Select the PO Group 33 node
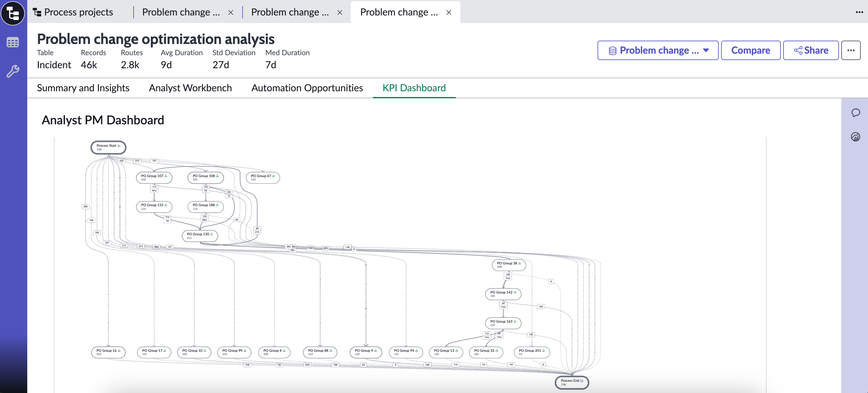 [486, 352]
